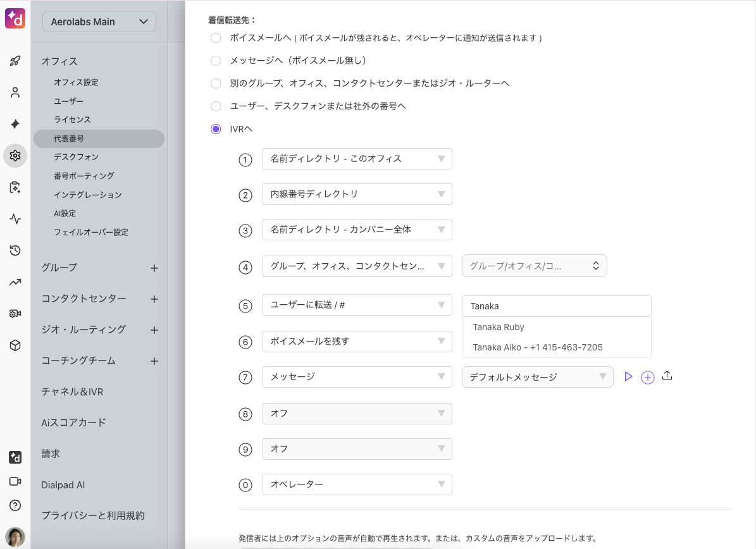Screen dimensions: 756x549
Task: Choose the IVRへ radio button
Action: [x=216, y=129]
